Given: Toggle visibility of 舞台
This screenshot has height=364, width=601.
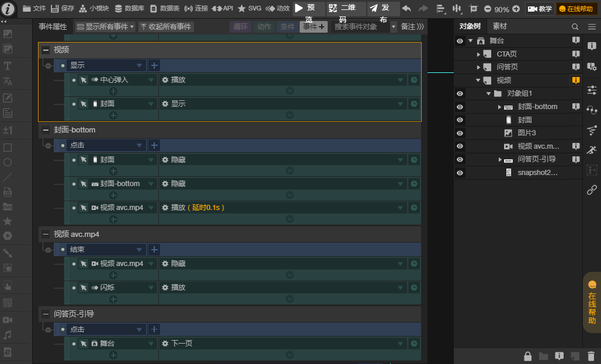Looking at the screenshot, I should click(460, 41).
